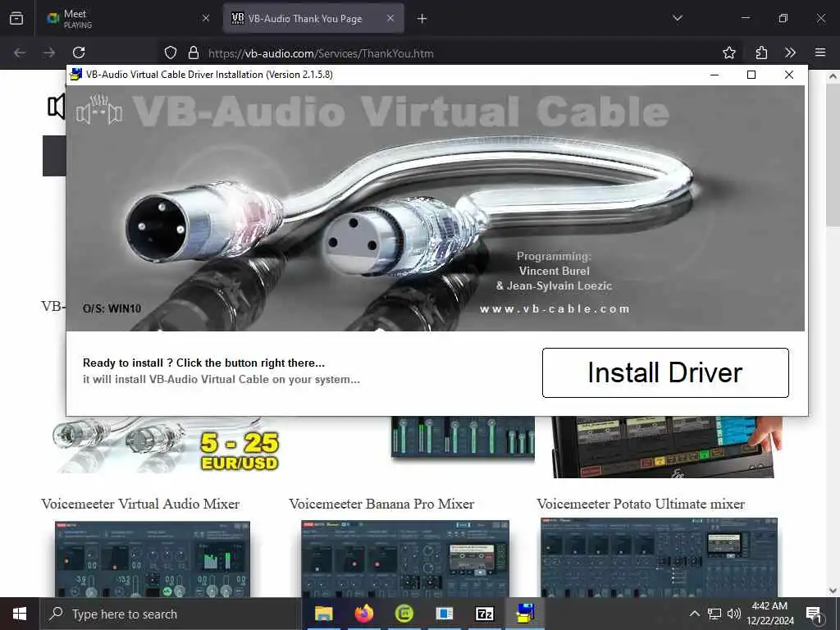Go back to previous page
The image size is (840, 630).
click(x=20, y=52)
